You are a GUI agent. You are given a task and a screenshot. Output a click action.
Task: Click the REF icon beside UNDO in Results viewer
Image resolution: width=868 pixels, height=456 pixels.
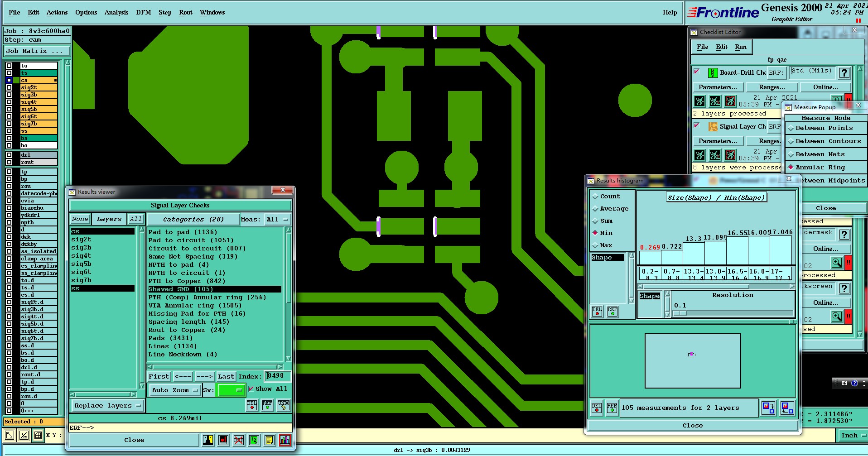pos(267,405)
